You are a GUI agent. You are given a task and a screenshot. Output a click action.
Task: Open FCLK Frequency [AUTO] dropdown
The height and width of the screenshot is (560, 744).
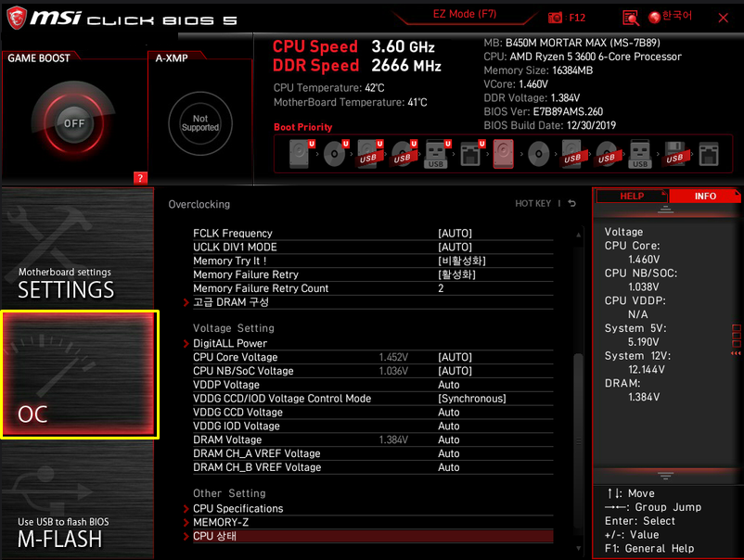tap(455, 234)
